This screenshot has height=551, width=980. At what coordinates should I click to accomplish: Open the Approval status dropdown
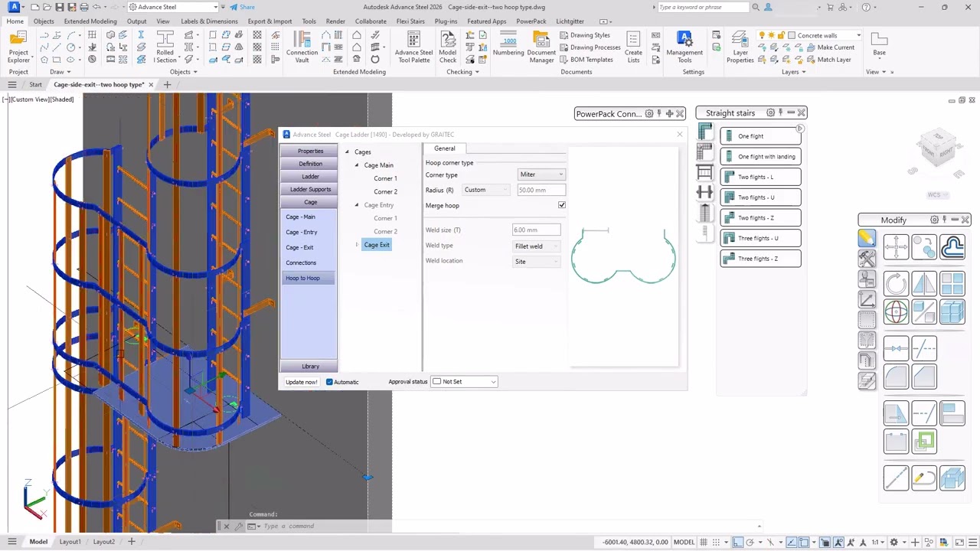point(464,381)
